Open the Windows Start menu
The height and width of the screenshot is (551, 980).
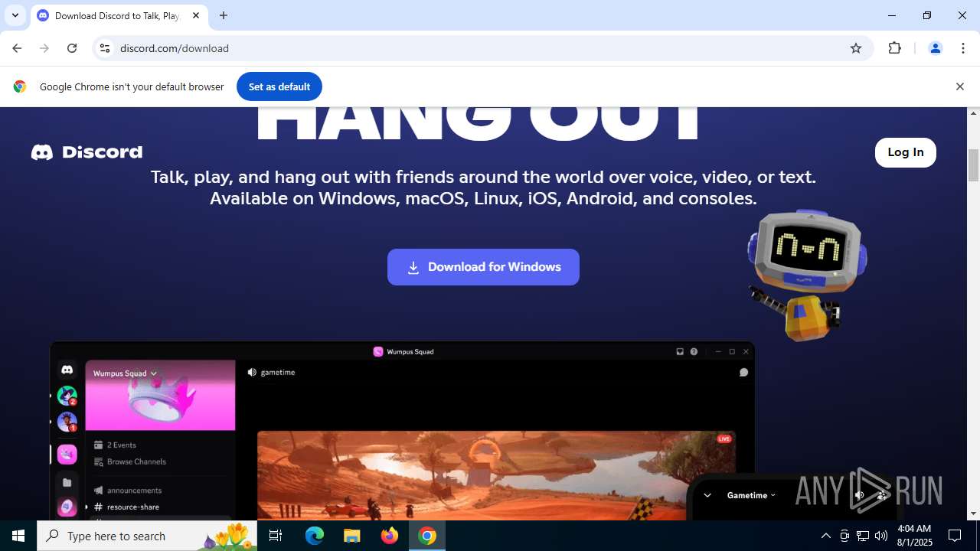(18, 536)
